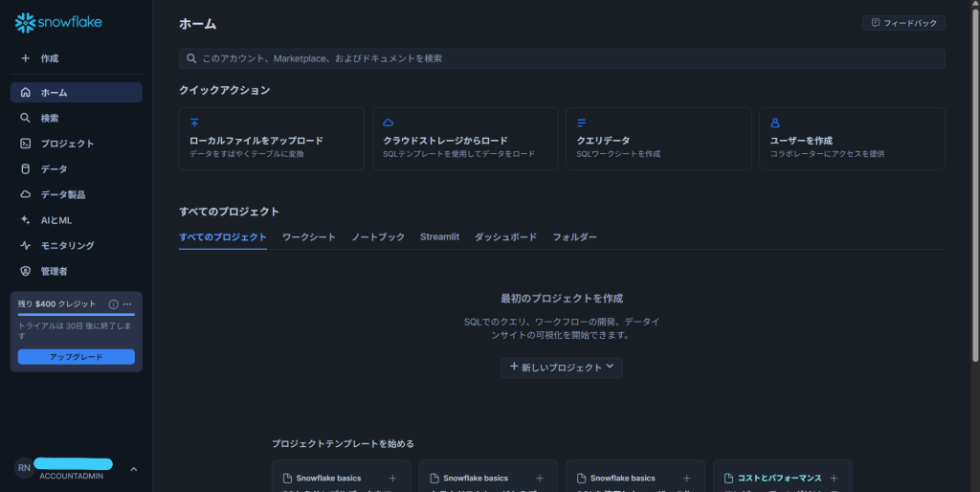This screenshot has height=492, width=980.
Task: Click the info icon beside 残り $400 クレジット
Action: pyautogui.click(x=113, y=304)
